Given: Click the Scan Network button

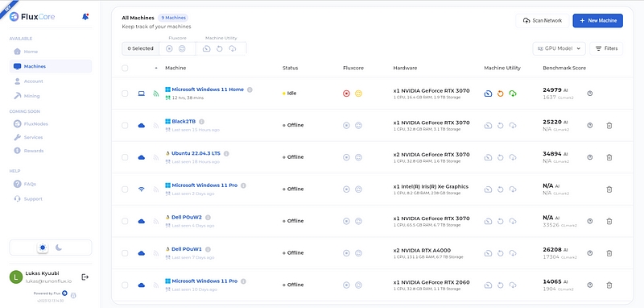Looking at the screenshot, I should (x=542, y=21).
